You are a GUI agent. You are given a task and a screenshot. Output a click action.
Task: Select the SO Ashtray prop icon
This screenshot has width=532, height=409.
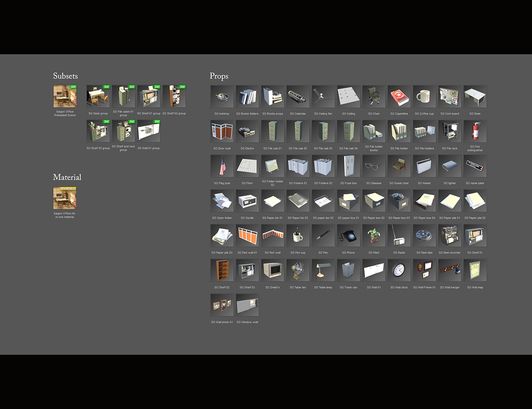coord(222,97)
